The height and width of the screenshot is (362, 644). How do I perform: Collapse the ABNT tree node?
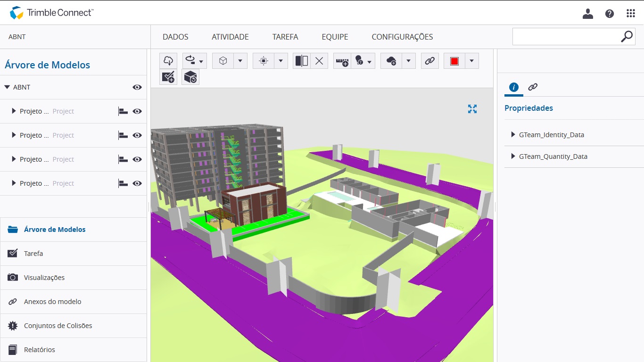coord(7,87)
